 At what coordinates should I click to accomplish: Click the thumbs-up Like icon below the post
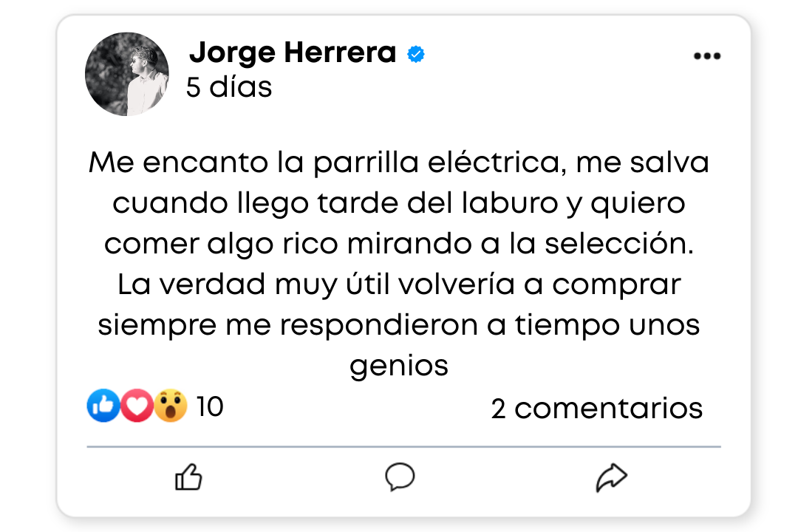click(x=188, y=477)
